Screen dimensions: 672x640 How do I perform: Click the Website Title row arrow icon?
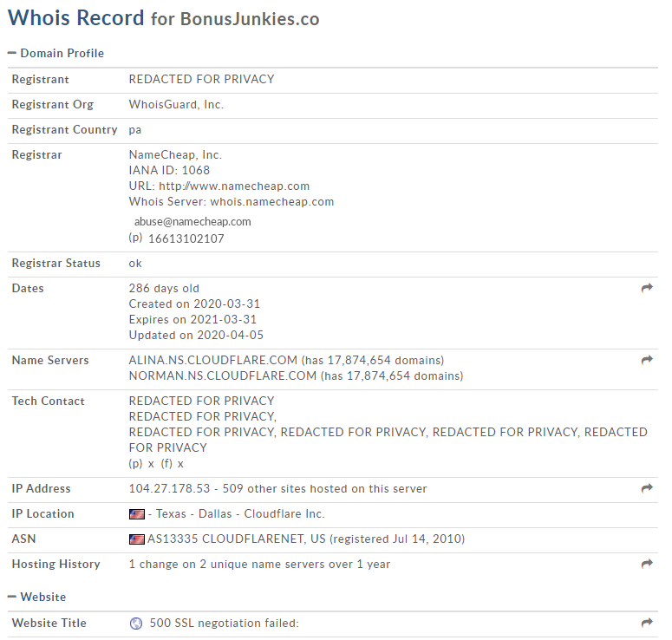coord(647,623)
